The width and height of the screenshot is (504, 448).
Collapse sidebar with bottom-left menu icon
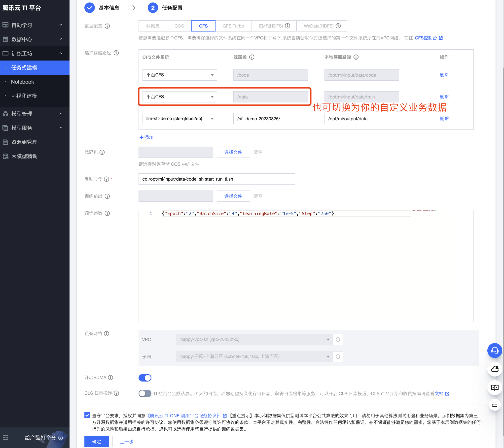(5, 438)
